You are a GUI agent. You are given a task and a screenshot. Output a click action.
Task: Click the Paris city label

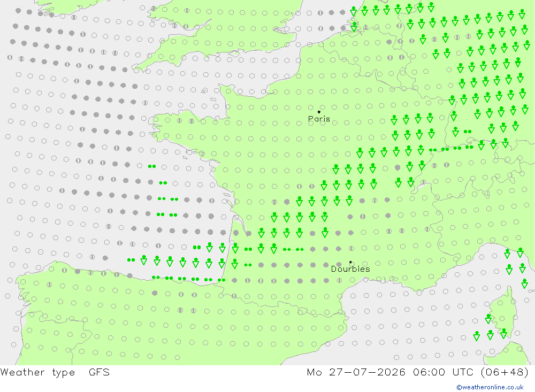[x=319, y=119]
